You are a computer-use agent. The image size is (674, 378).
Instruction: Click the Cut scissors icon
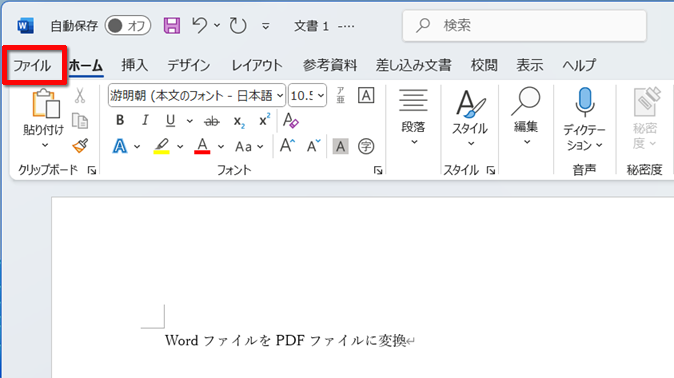pyautogui.click(x=80, y=95)
